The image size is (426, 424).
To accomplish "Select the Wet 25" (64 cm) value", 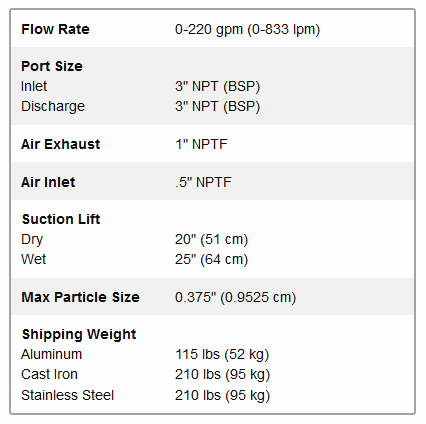I will pos(211,259).
